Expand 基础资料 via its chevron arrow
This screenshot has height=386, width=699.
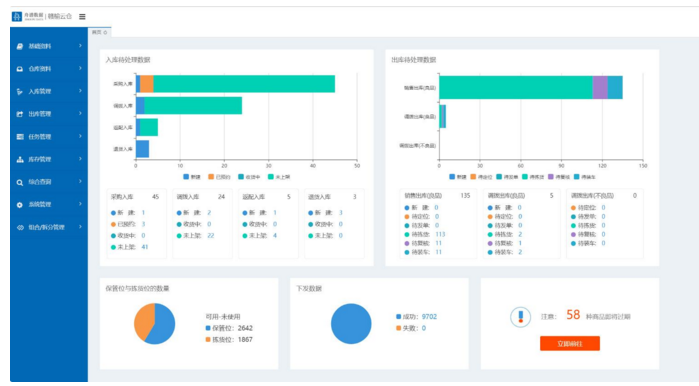coord(80,45)
